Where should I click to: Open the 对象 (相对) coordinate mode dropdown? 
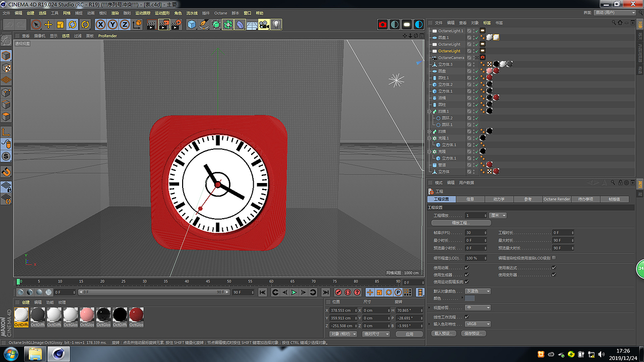pyautogui.click(x=344, y=334)
